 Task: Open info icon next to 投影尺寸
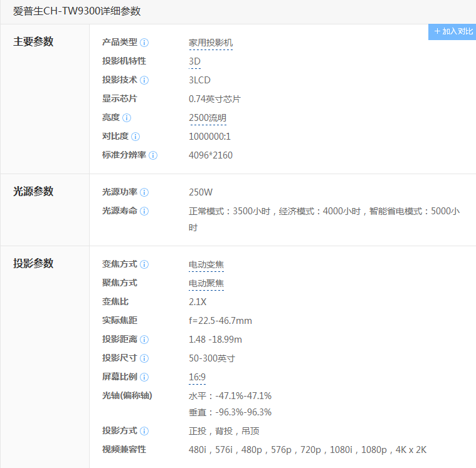click(x=144, y=358)
